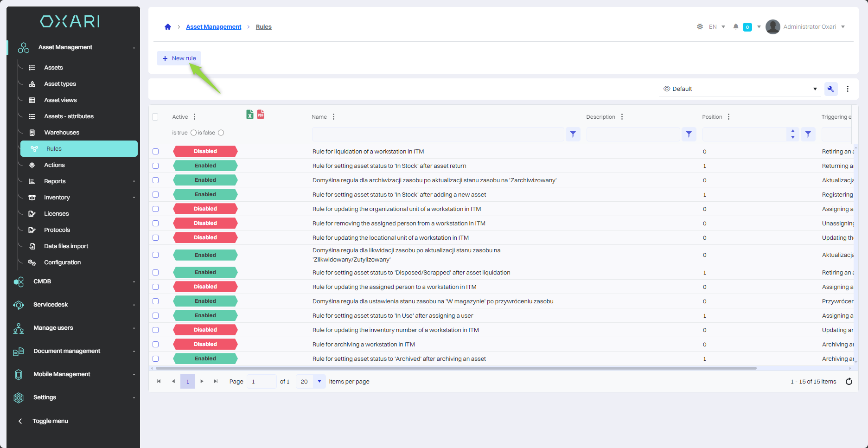Image resolution: width=868 pixels, height=448 pixels.
Task: Click the horizontal table scrollbar
Action: 456,368
